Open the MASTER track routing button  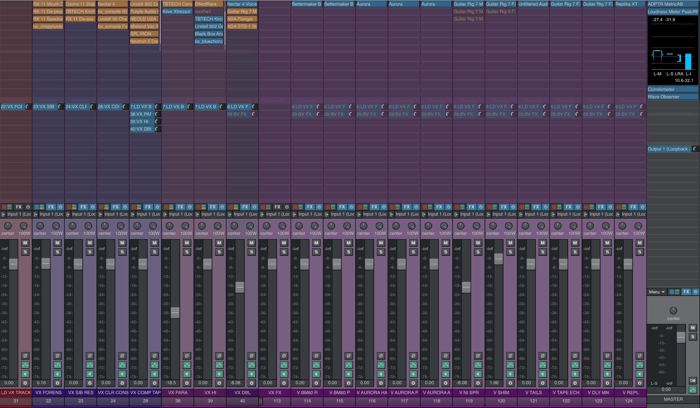pos(693,389)
